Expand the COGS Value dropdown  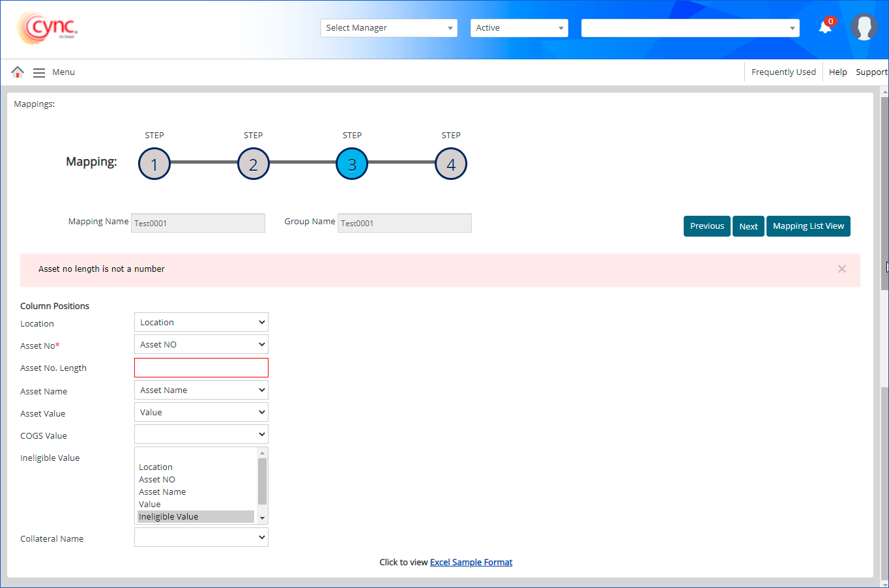coord(201,435)
